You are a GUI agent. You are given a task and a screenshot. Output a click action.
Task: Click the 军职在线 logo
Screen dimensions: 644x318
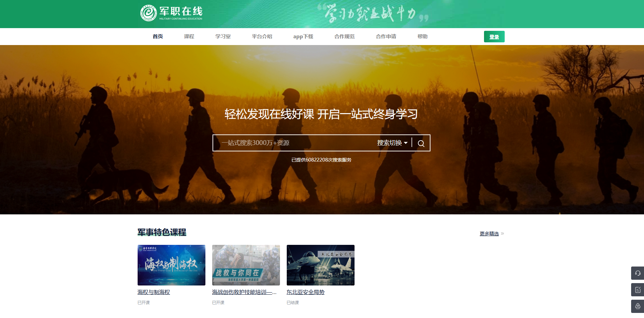(x=172, y=13)
